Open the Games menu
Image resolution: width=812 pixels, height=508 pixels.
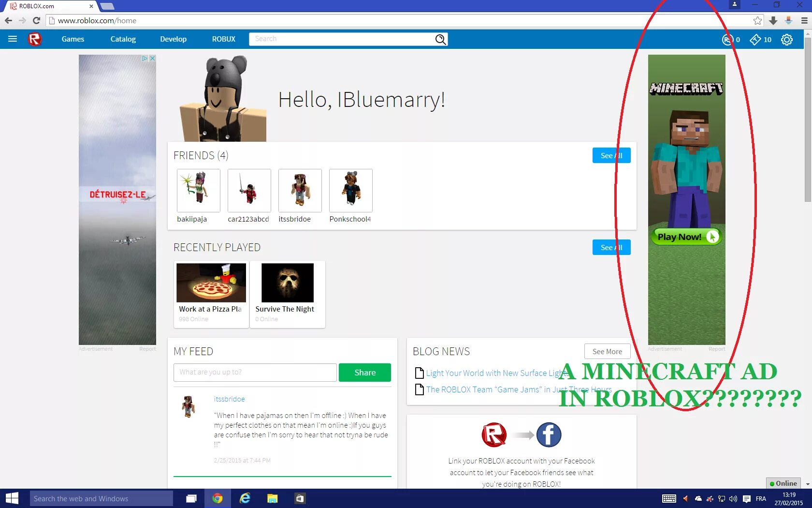tap(73, 39)
